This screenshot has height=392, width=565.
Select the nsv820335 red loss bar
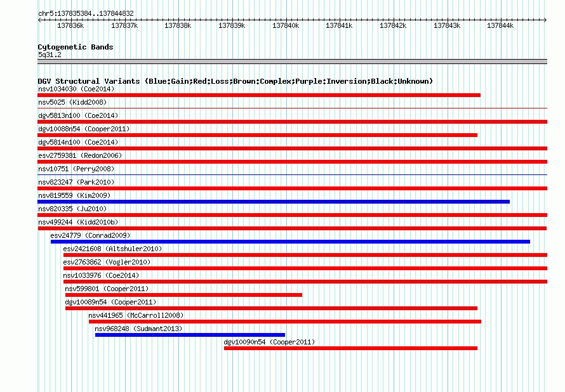click(292, 215)
